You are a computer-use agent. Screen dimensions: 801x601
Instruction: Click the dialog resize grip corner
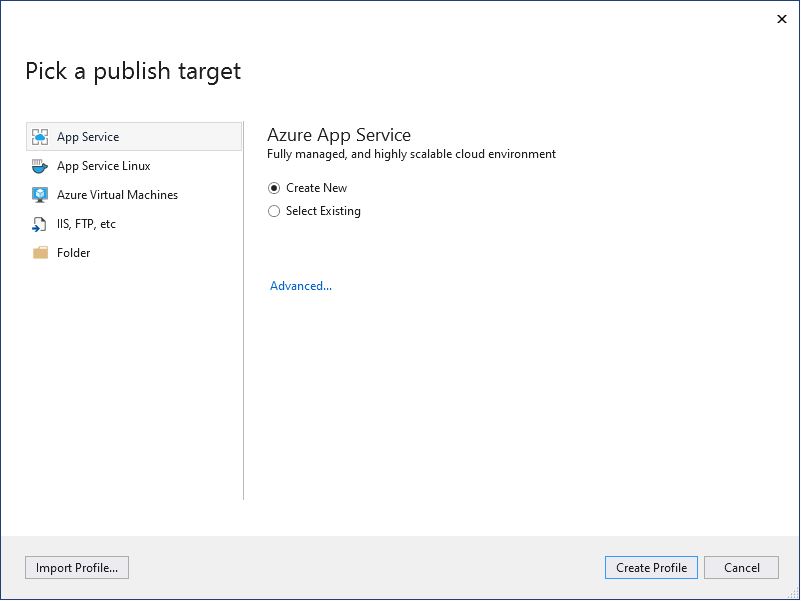tap(793, 593)
